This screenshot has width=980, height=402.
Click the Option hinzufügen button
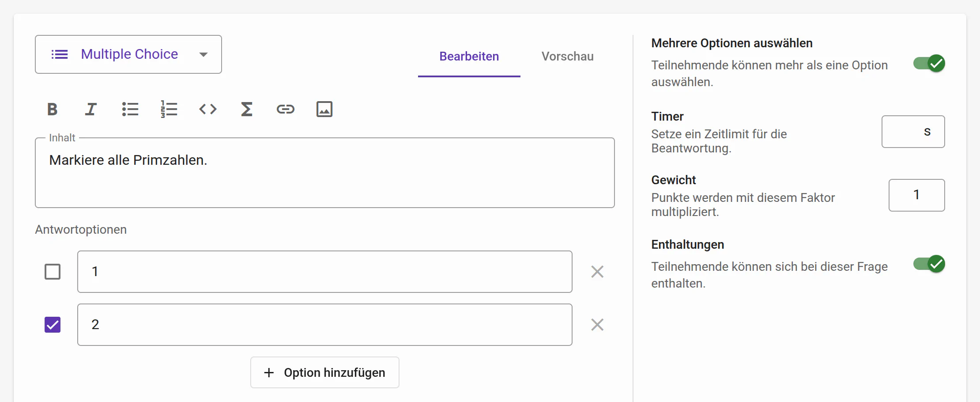[x=325, y=372]
